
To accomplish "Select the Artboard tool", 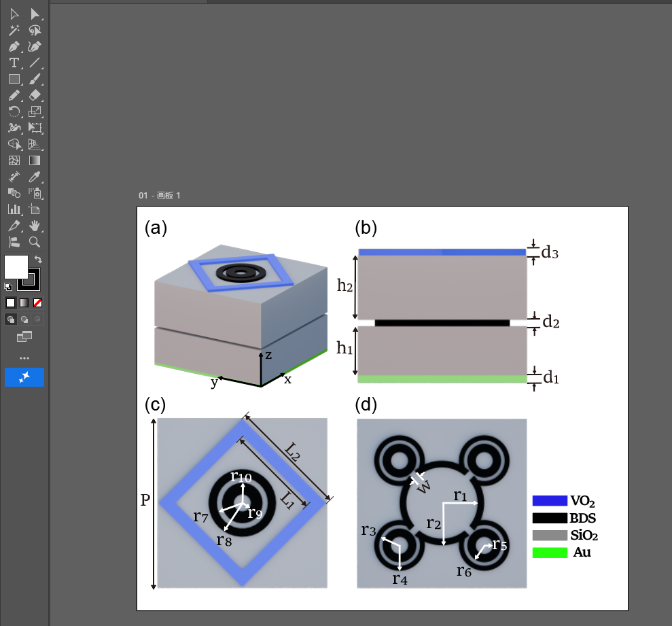I will tap(35, 209).
